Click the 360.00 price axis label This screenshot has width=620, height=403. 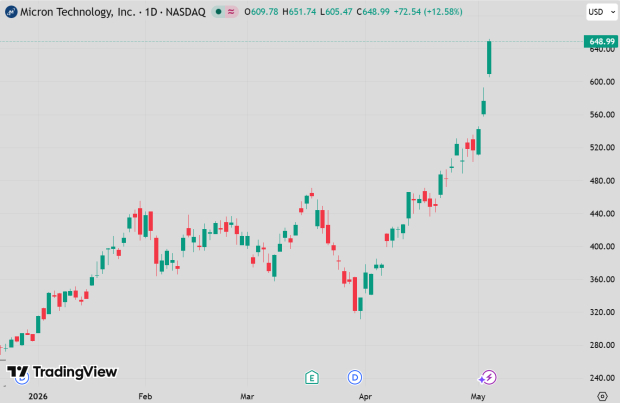pyautogui.click(x=602, y=279)
